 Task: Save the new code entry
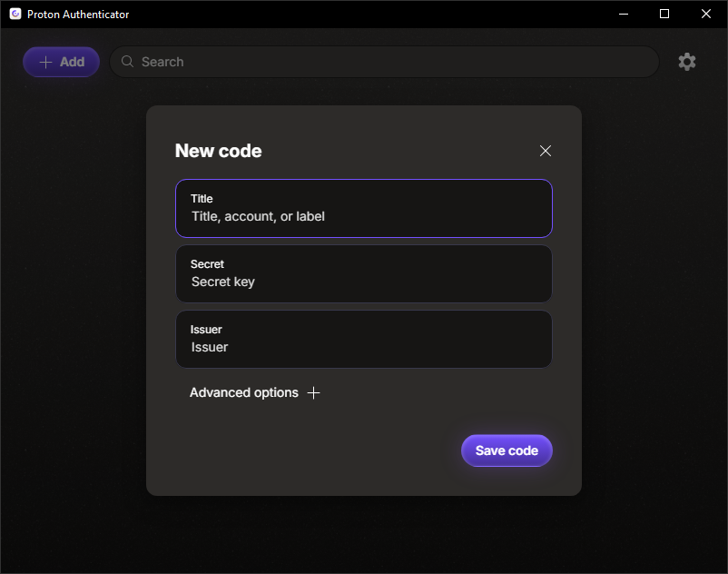[x=507, y=450]
